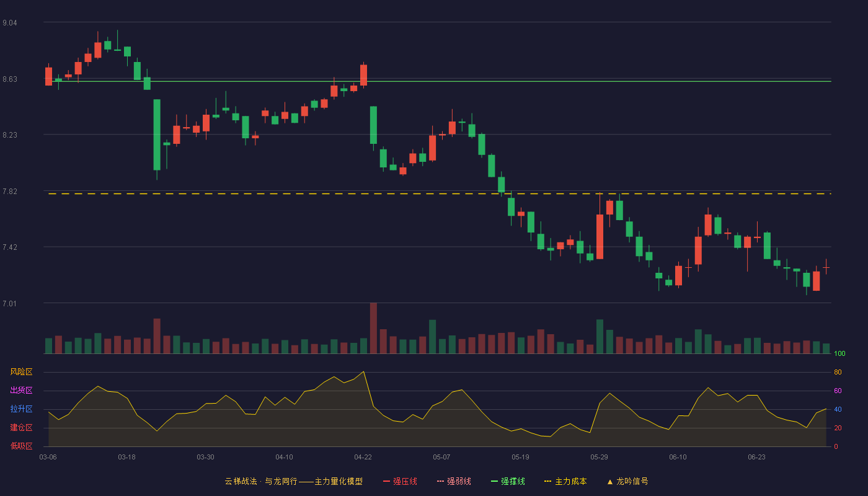The image size is (868, 496).
Task: Click the 05-07 date label
Action: click(441, 457)
